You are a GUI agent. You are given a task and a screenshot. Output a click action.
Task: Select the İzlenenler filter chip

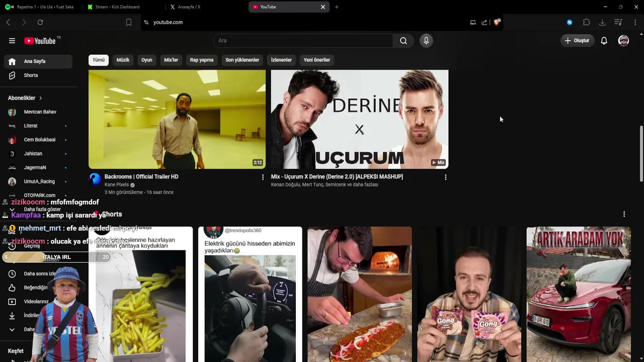click(x=281, y=60)
